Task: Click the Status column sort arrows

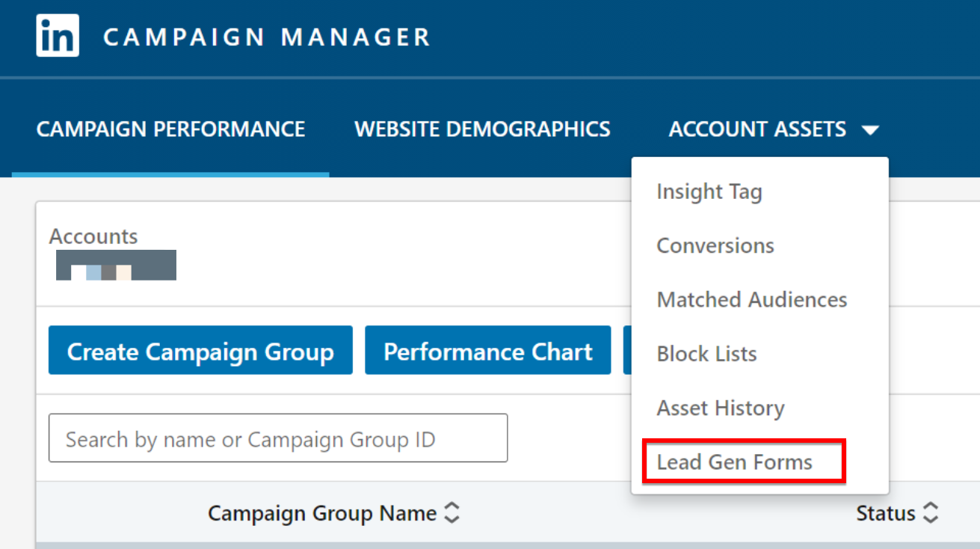Action: point(931,513)
